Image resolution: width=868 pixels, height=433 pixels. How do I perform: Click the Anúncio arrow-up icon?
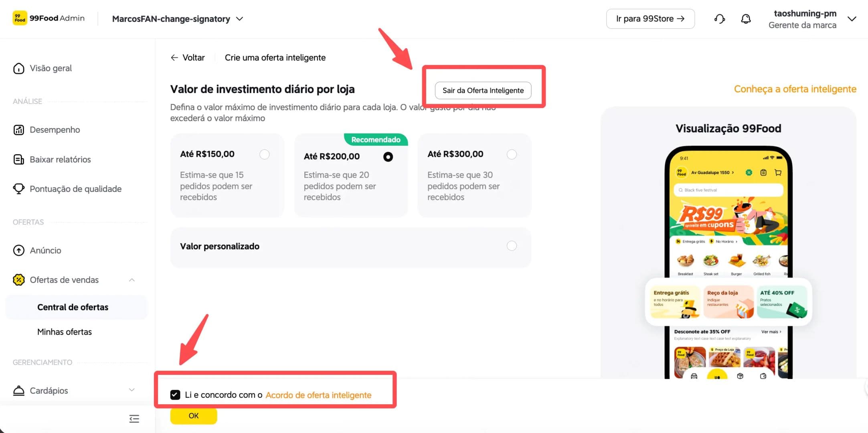click(x=18, y=251)
